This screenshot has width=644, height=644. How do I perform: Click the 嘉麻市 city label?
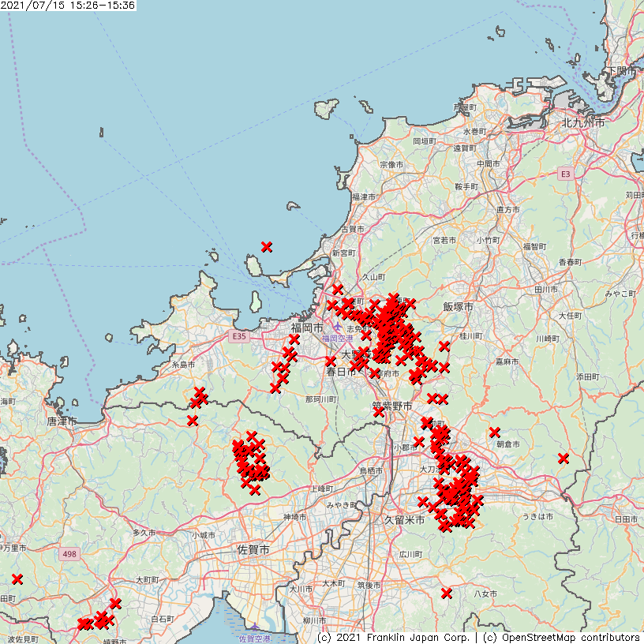tap(507, 361)
